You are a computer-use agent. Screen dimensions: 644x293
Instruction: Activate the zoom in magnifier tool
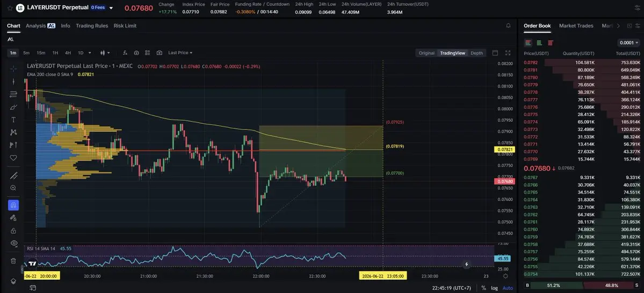coord(13,188)
